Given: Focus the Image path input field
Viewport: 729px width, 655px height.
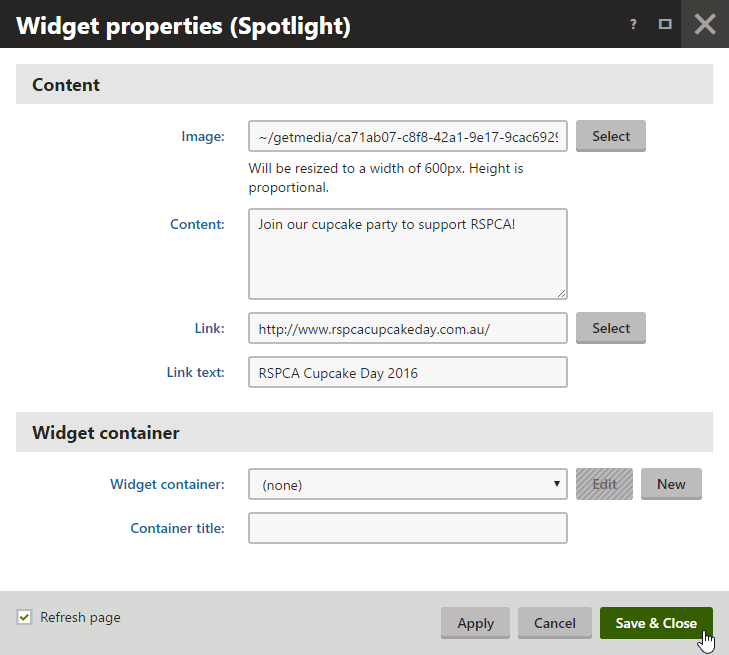Looking at the screenshot, I should pyautogui.click(x=407, y=137).
